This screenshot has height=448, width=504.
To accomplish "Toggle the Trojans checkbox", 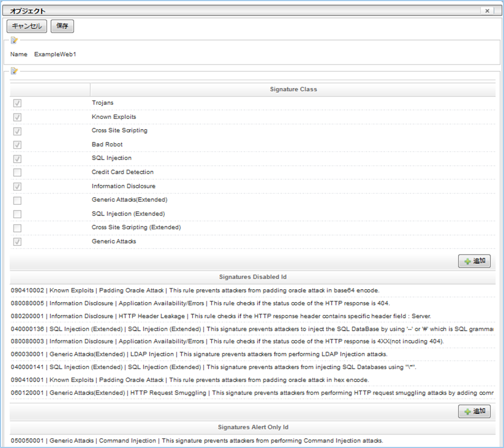I will pos(17,103).
